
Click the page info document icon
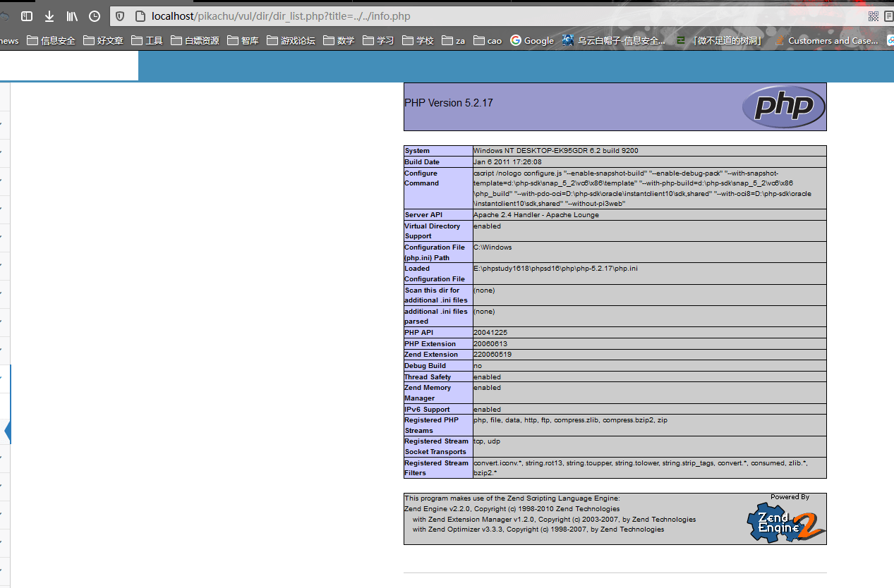(140, 16)
